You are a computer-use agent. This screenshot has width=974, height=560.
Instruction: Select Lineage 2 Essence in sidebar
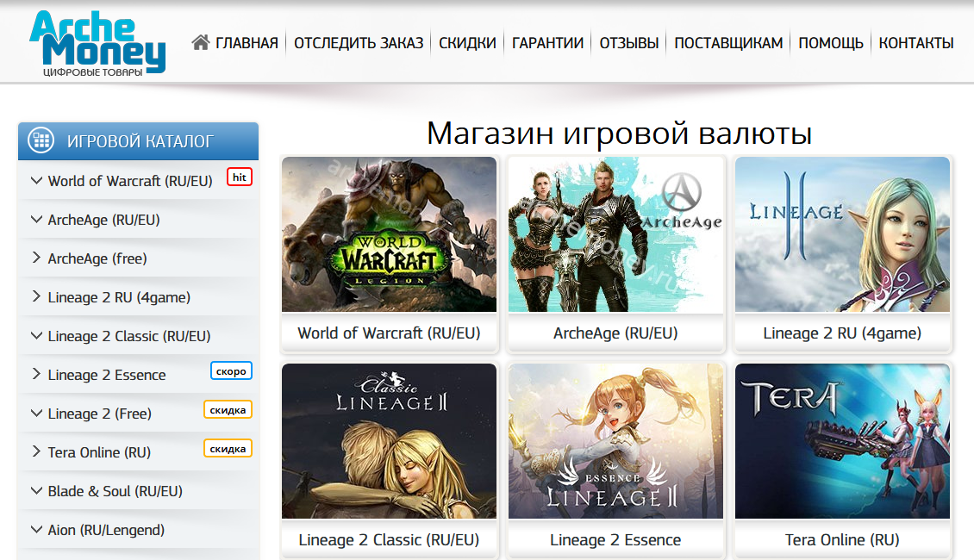coord(107,375)
